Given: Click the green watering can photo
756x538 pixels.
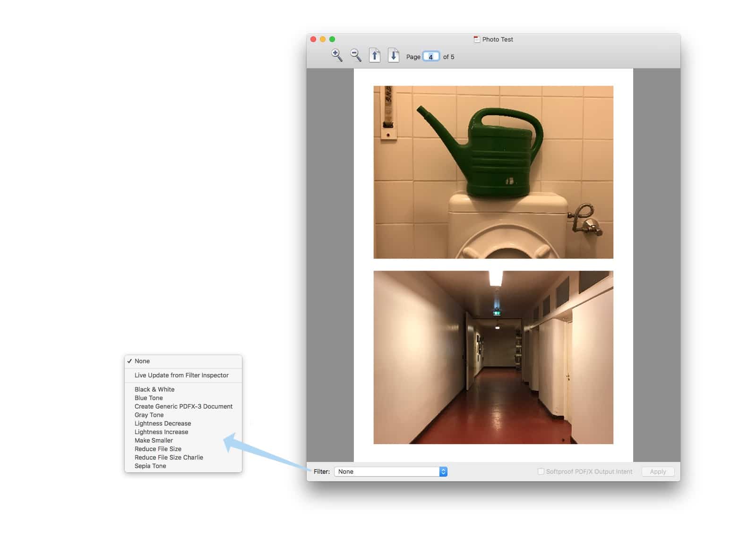Looking at the screenshot, I should 493,172.
